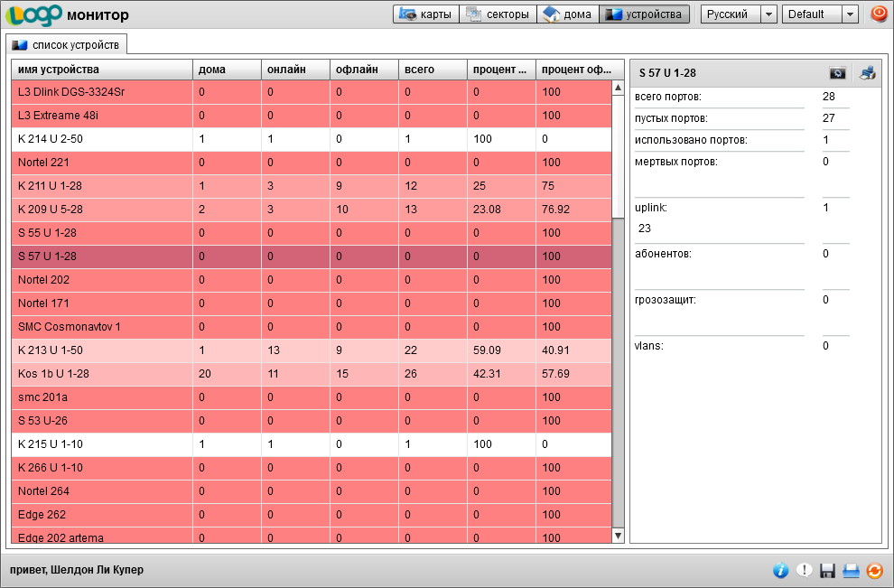Image resolution: width=894 pixels, height=588 pixels.
Task: Open device settings gear icon in details panel
Action: [838, 73]
